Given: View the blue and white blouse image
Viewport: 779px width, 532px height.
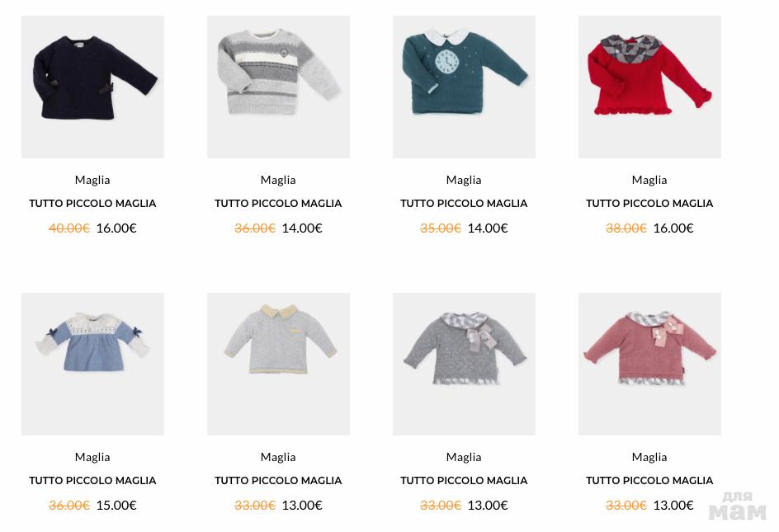Looking at the screenshot, I should (x=92, y=364).
